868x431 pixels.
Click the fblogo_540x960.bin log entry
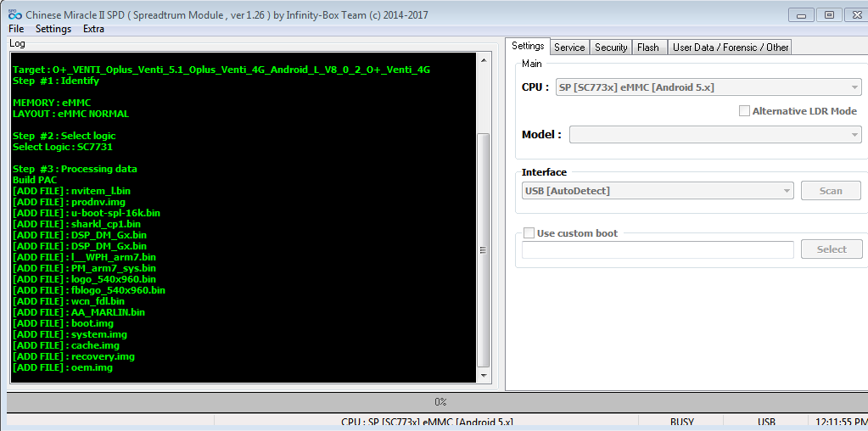click(88, 290)
